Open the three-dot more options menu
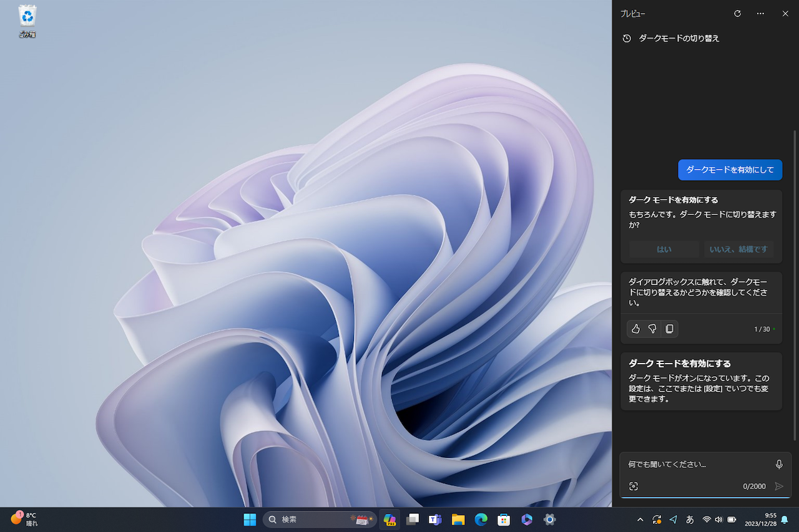This screenshot has width=799, height=532. click(x=760, y=13)
